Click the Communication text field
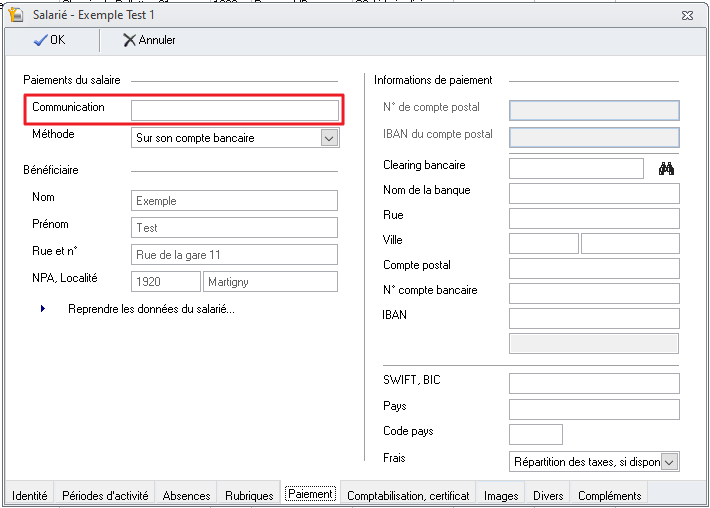The height and width of the screenshot is (508, 710). tap(235, 110)
